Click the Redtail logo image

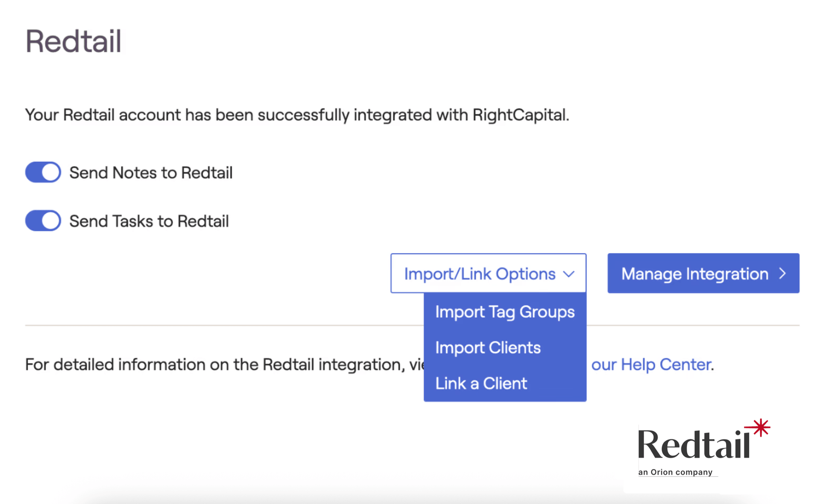tap(694, 445)
